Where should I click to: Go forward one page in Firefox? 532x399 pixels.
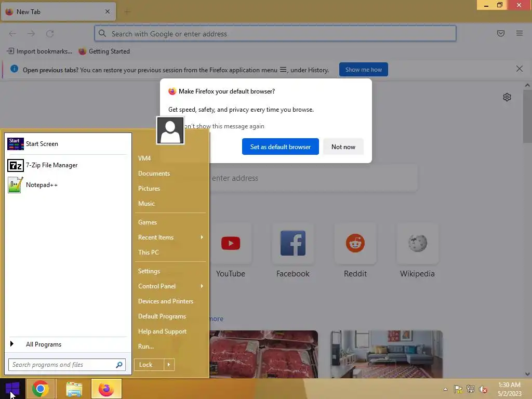(31, 34)
